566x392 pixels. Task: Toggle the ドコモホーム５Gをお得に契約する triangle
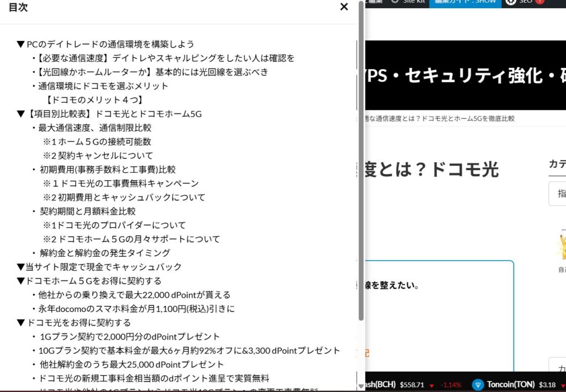(20, 281)
